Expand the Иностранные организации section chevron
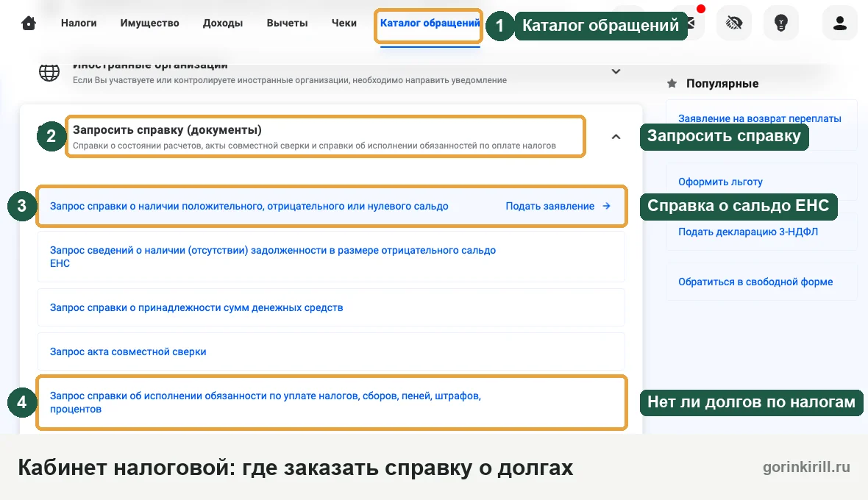This screenshot has height=500, width=868. 616,71
